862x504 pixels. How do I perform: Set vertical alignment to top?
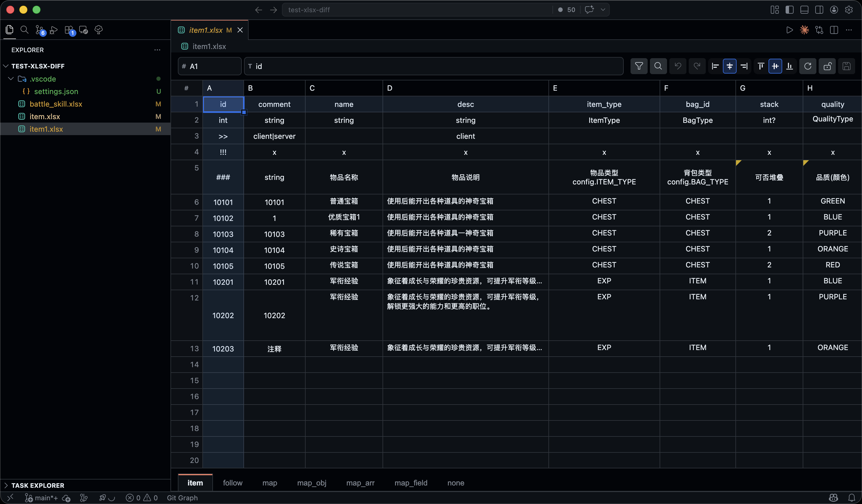(x=761, y=66)
